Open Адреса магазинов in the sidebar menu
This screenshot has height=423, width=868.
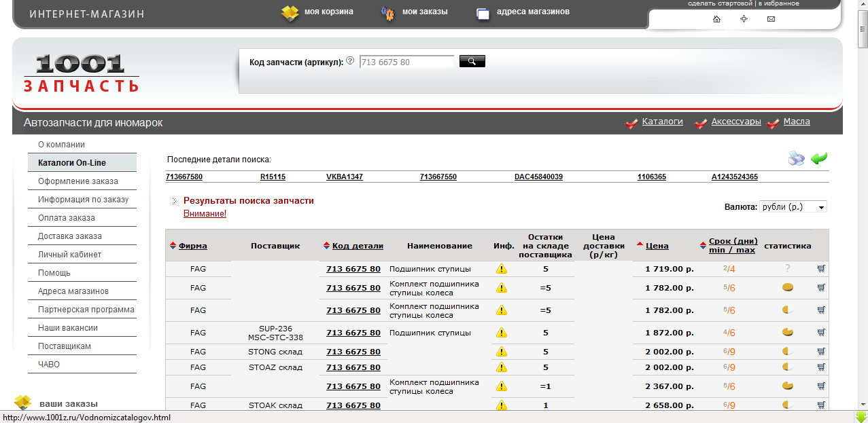point(73,291)
